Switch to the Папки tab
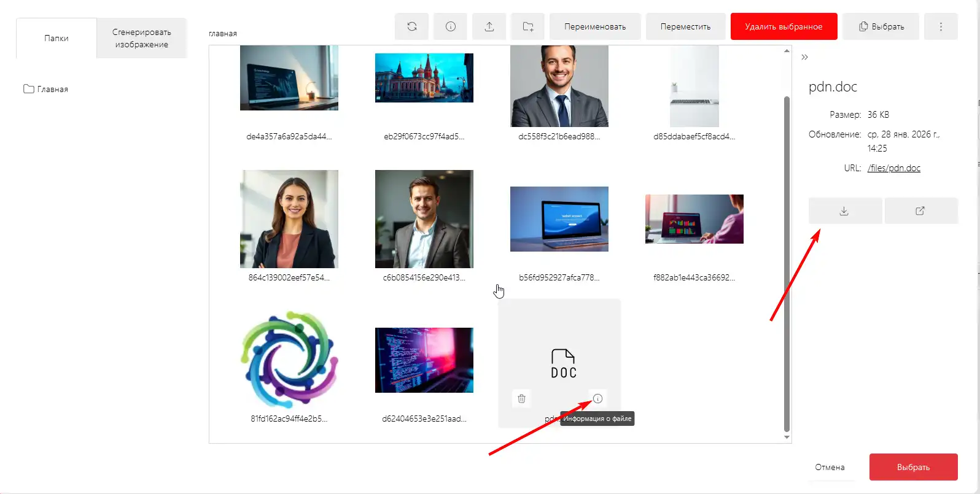This screenshot has height=494, width=980. coord(56,38)
